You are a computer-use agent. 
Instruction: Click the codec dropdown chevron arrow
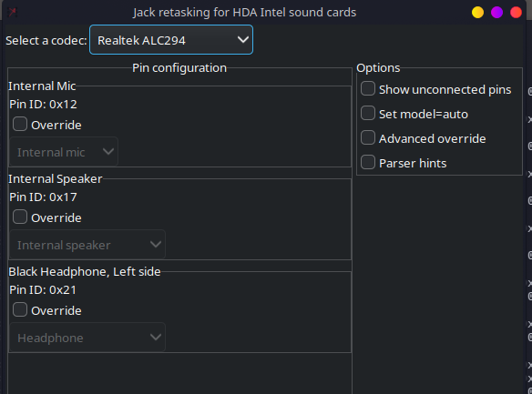coord(243,40)
